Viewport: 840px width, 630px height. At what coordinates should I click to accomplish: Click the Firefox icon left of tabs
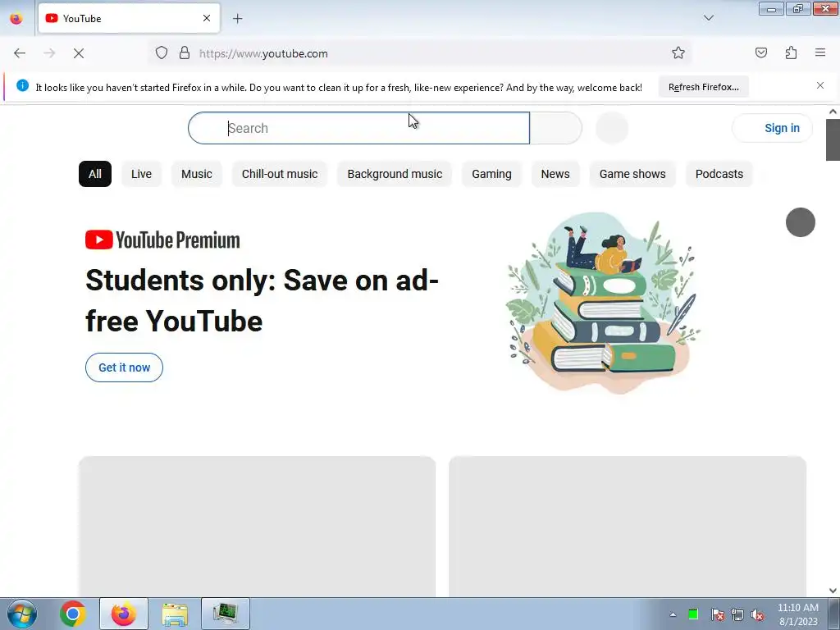(x=16, y=18)
